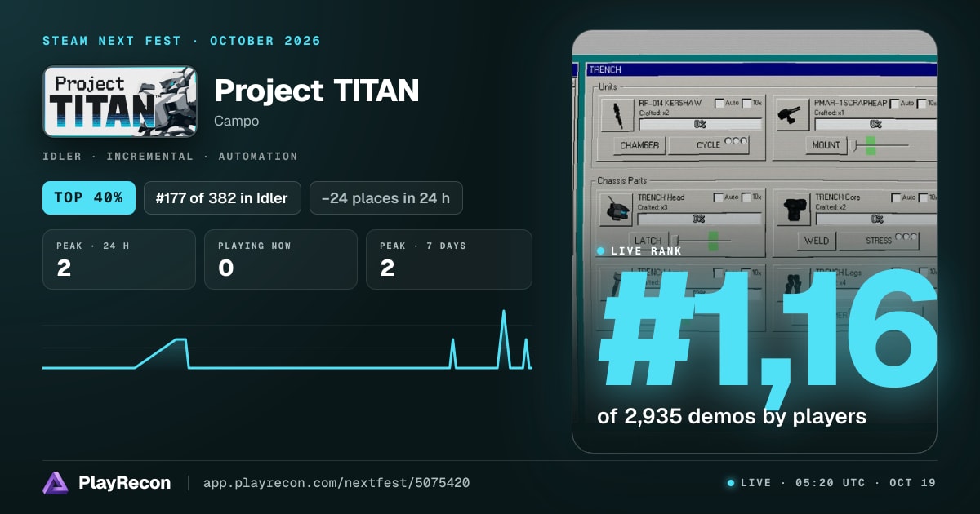
Task: Click 'Crafted: x2' under RF-014 KERSHAW
Action: (654, 113)
